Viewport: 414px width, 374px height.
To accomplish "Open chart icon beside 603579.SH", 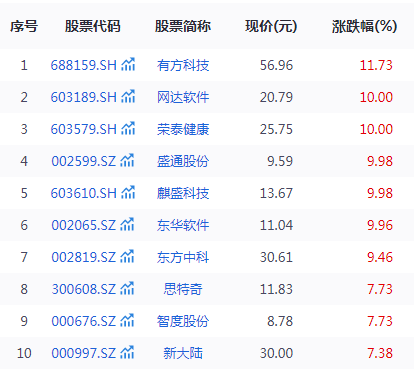I will pyautogui.click(x=128, y=128).
